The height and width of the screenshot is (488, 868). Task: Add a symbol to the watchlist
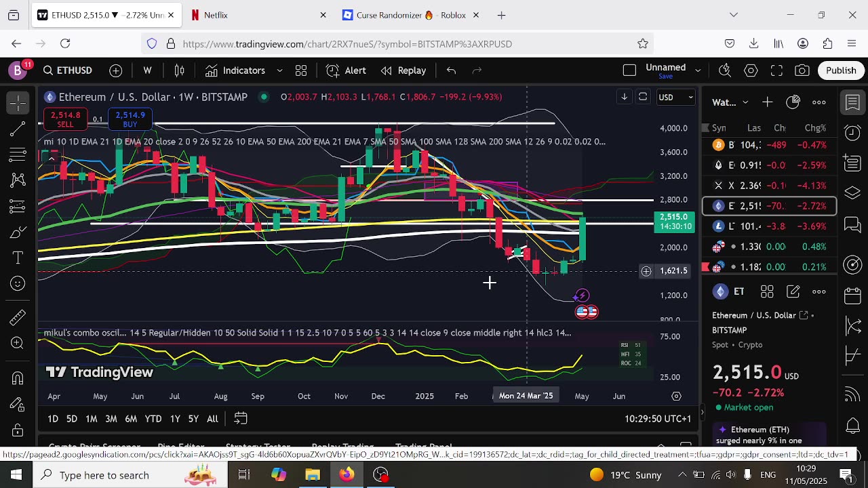click(x=767, y=102)
